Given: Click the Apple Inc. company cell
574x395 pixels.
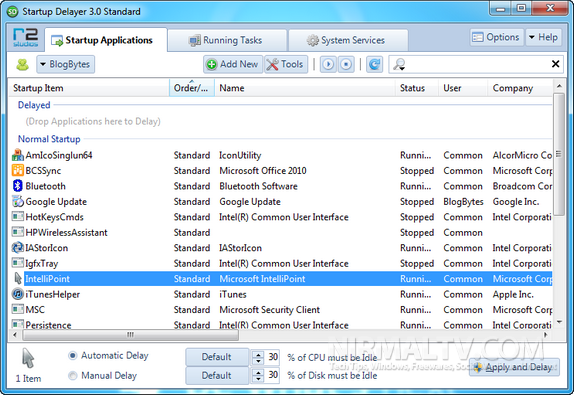Looking at the screenshot, I should [513, 294].
